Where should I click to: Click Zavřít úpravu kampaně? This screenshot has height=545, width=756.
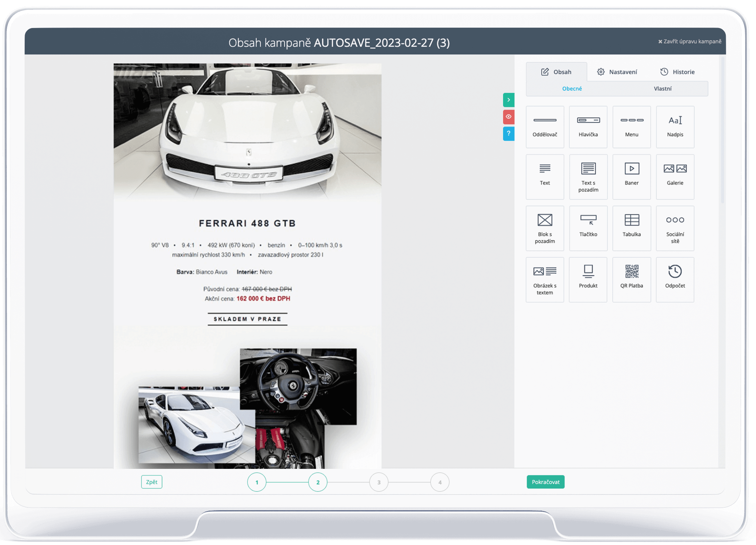(690, 41)
